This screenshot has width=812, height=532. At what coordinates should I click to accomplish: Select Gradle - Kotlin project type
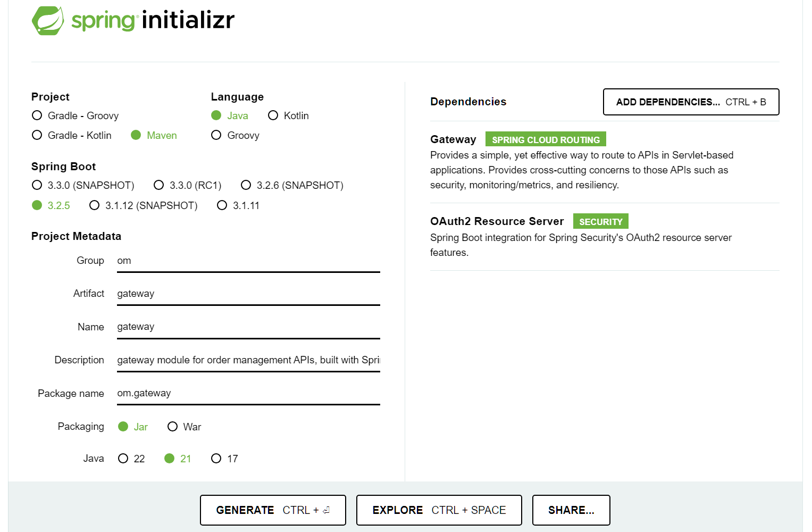click(72, 135)
